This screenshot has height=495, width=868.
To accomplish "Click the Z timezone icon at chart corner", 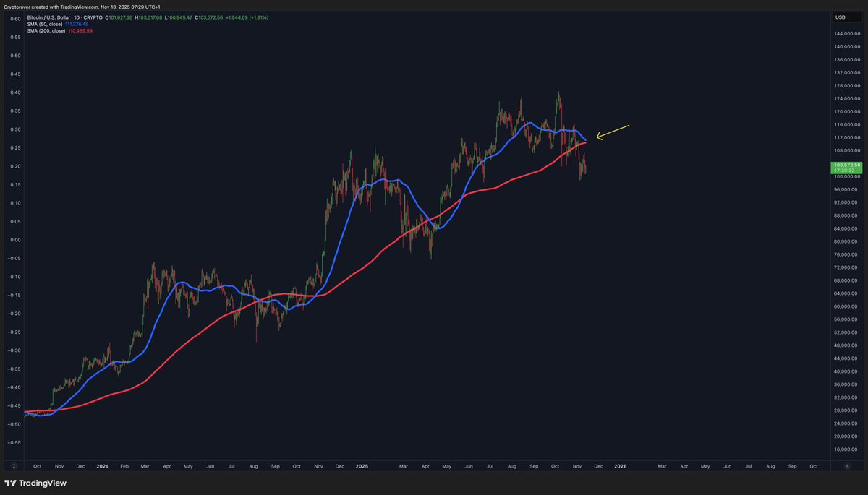I will [14, 466].
